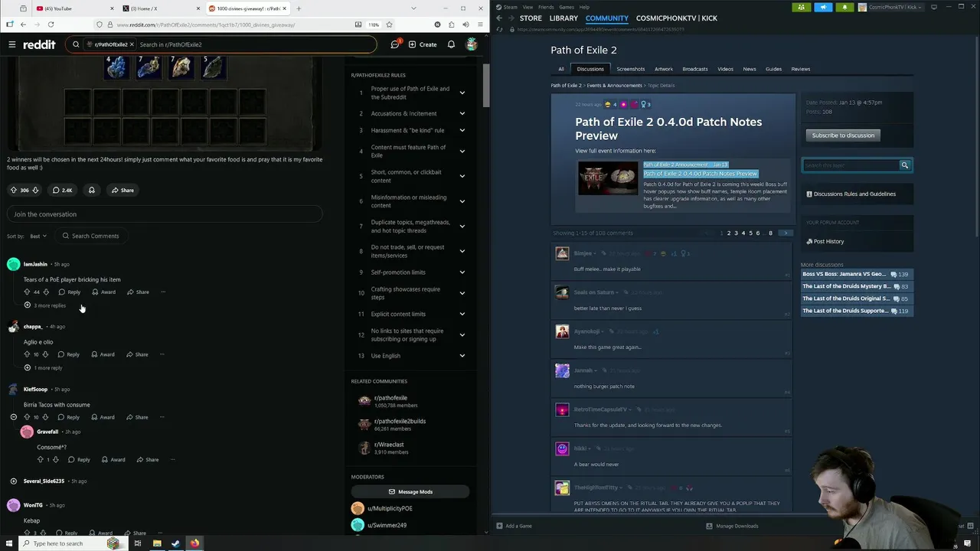Select the Screenshots tab in Steam community hub

tap(631, 69)
